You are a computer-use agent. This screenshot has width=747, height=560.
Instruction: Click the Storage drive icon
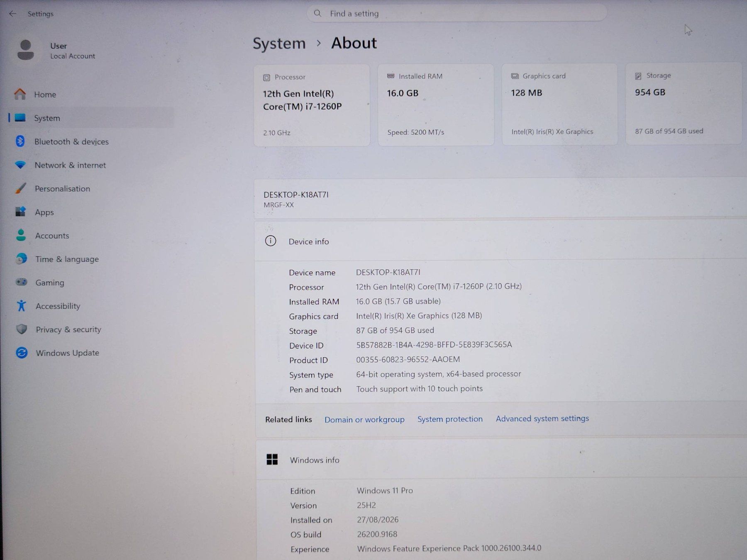[638, 76]
